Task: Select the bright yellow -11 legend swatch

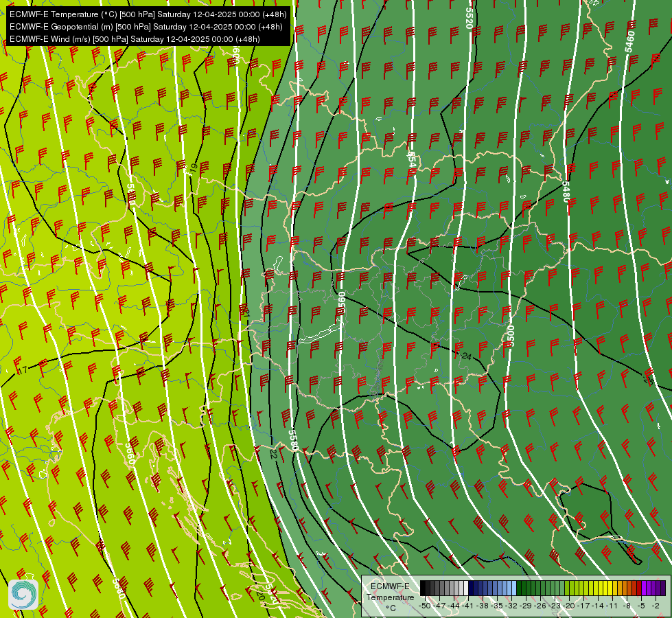Action: pyautogui.click(x=610, y=588)
